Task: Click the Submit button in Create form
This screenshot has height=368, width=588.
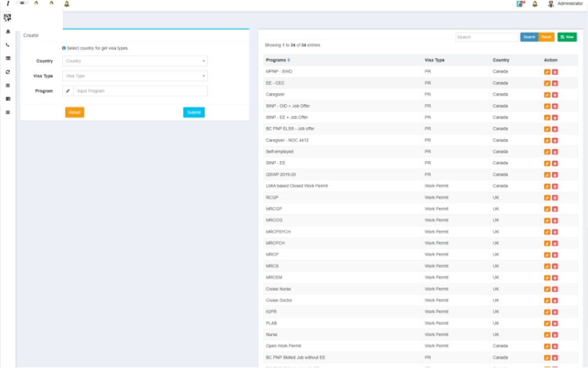Action: (194, 113)
